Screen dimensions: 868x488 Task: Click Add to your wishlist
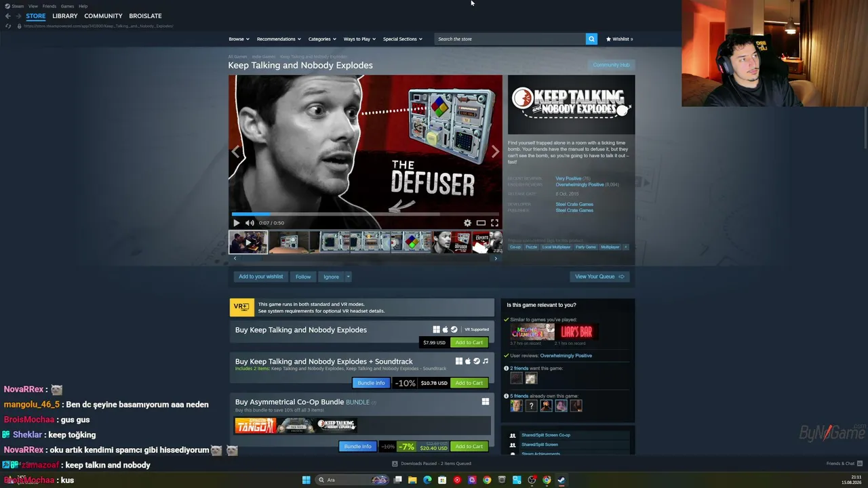[x=260, y=277]
